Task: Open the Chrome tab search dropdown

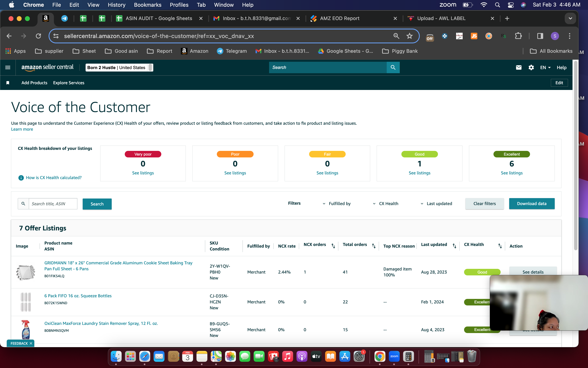Action: coord(570,18)
